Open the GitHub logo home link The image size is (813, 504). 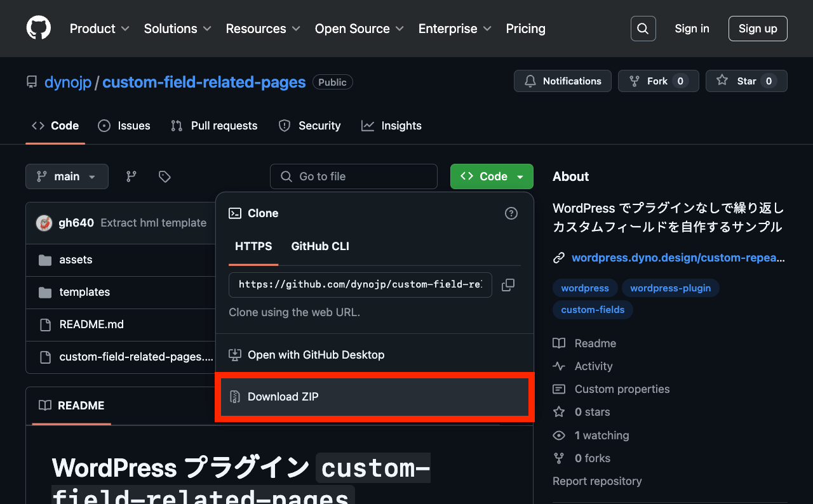pyautogui.click(x=39, y=29)
